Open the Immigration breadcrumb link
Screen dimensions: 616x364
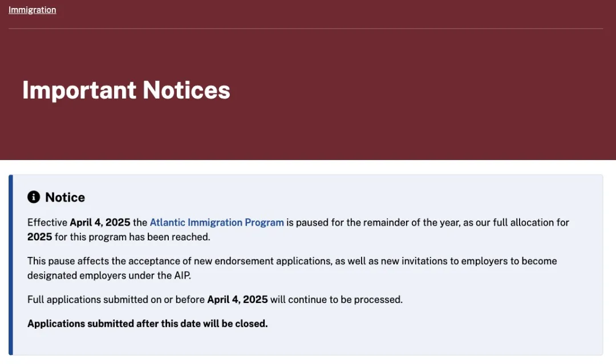coord(32,10)
